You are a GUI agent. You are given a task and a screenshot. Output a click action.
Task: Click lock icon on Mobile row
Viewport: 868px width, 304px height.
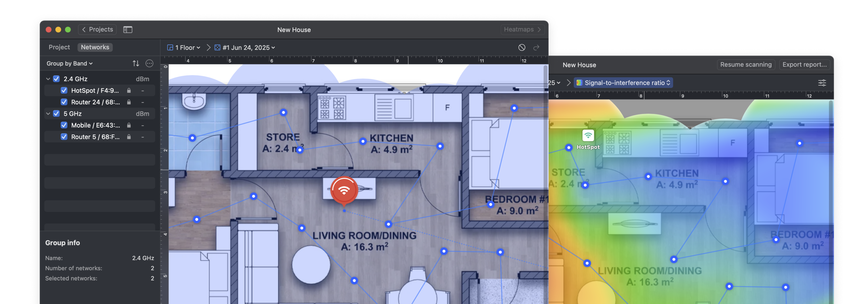129,125
